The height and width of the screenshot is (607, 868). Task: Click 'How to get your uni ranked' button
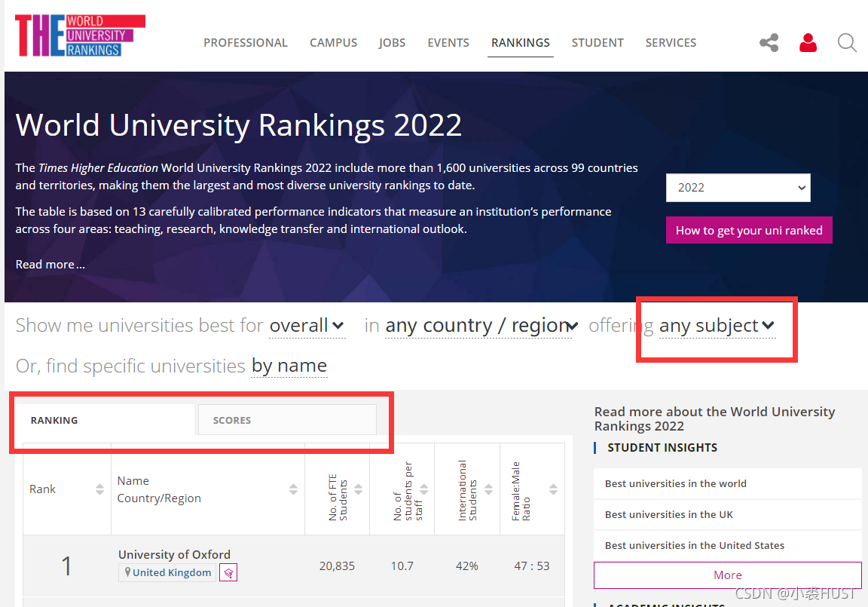[749, 230]
